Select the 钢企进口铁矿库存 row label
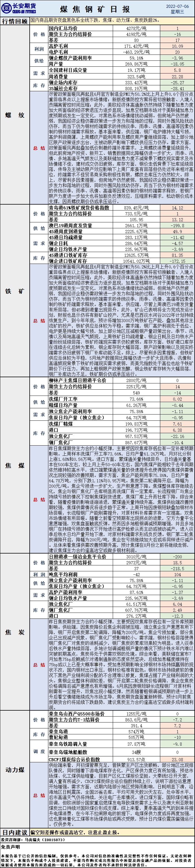195x868 pixels. 68,261
